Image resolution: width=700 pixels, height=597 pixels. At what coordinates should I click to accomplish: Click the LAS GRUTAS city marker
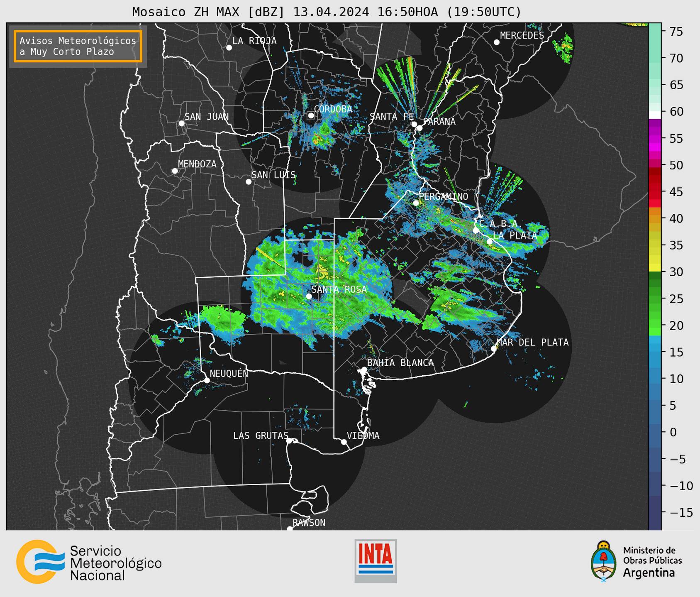[x=289, y=441]
